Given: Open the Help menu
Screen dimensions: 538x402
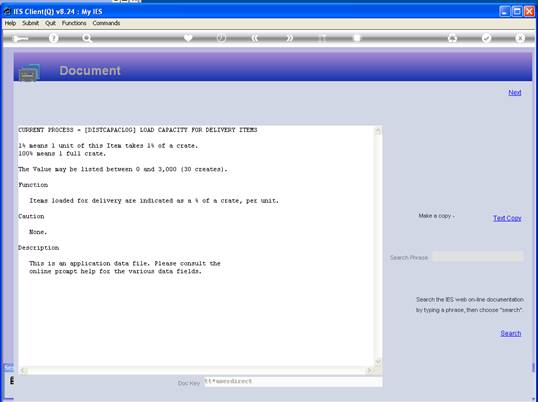Looking at the screenshot, I should 10,23.
